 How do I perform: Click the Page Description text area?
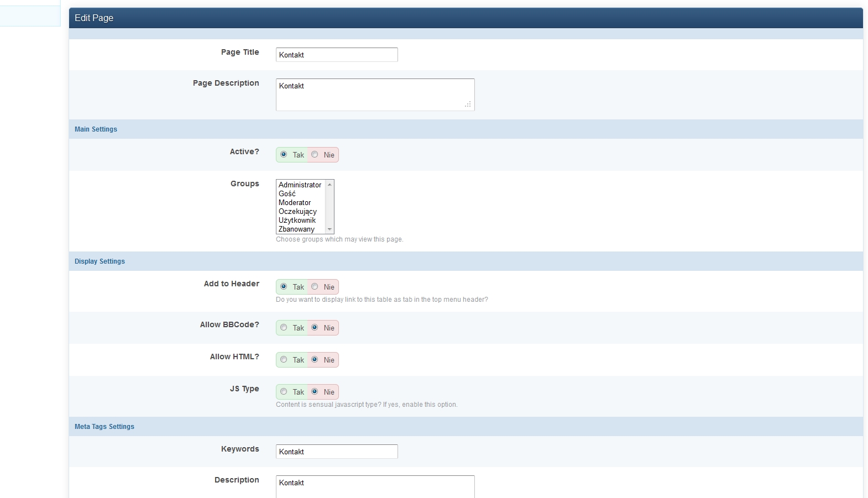(374, 95)
